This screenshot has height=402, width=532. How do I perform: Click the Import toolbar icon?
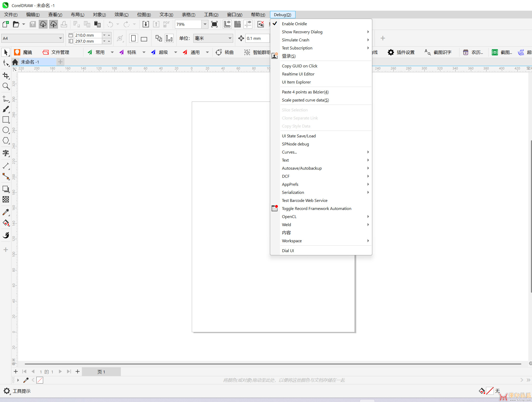[x=146, y=24]
